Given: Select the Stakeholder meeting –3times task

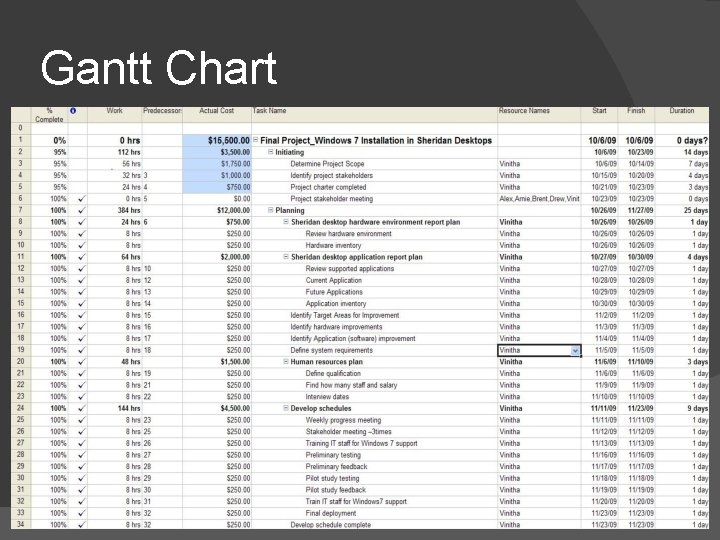Looking at the screenshot, I should tap(349, 432).
